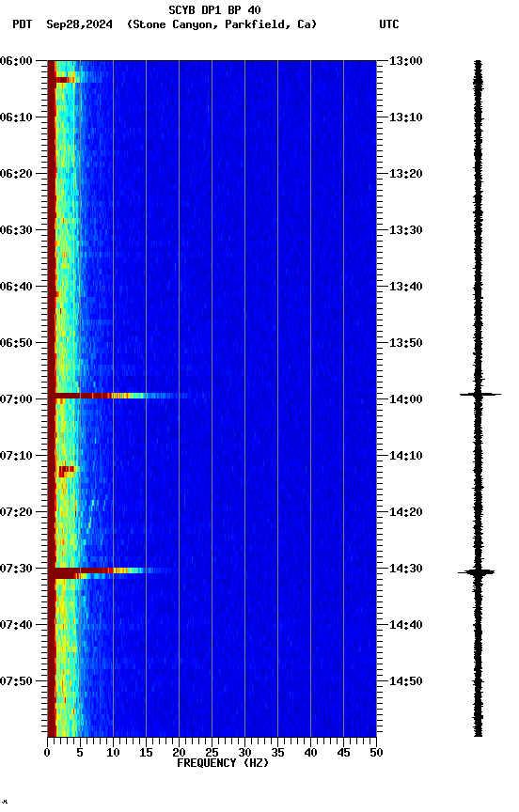Click the '20' frequency axis label
519x812 pixels.
[x=179, y=753]
